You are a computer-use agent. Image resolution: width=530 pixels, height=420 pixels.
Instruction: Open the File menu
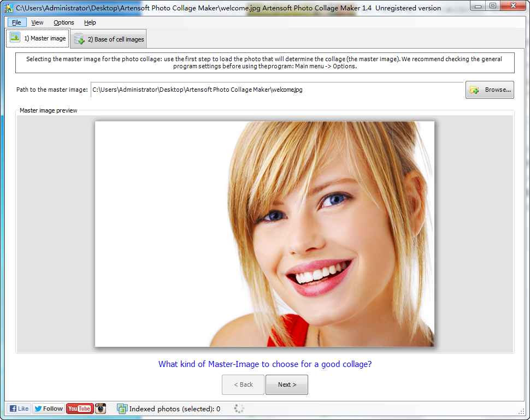click(16, 22)
